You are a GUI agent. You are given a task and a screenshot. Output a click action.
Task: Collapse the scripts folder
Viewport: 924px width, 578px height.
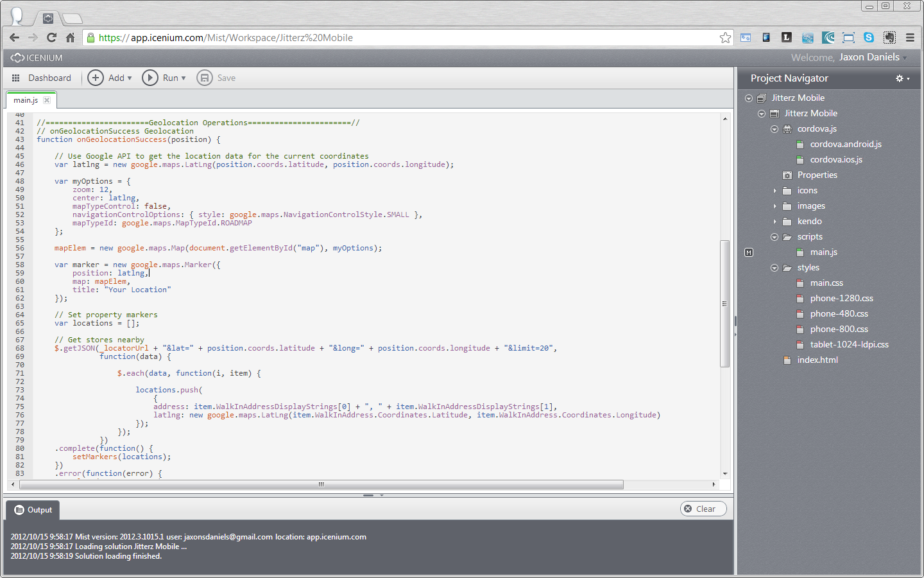[774, 237]
